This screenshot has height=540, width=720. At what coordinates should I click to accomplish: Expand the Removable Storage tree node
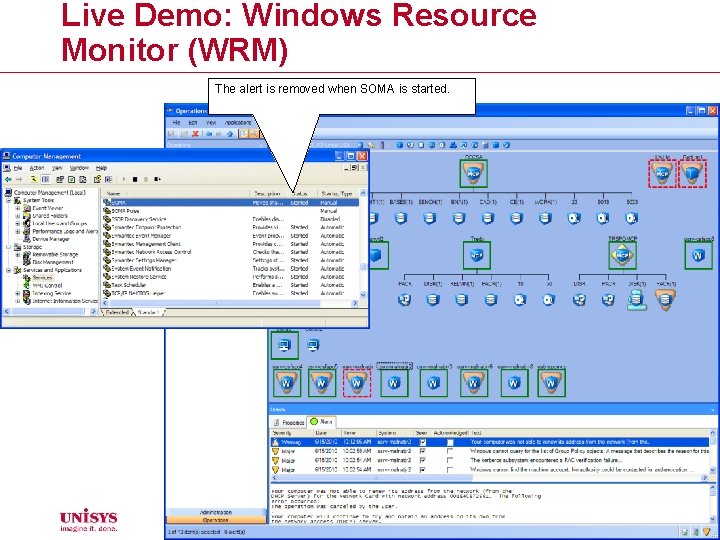(17, 255)
